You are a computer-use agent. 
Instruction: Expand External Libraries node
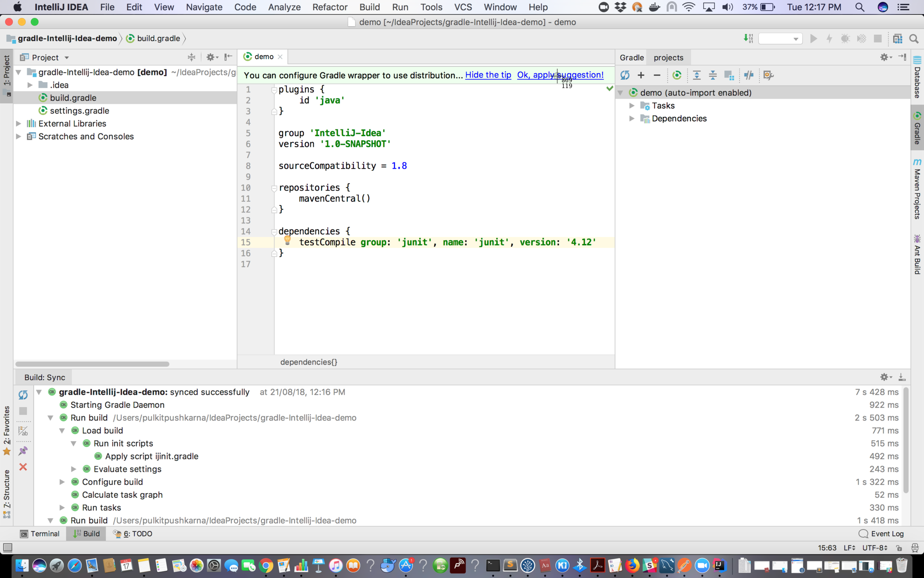coord(19,123)
